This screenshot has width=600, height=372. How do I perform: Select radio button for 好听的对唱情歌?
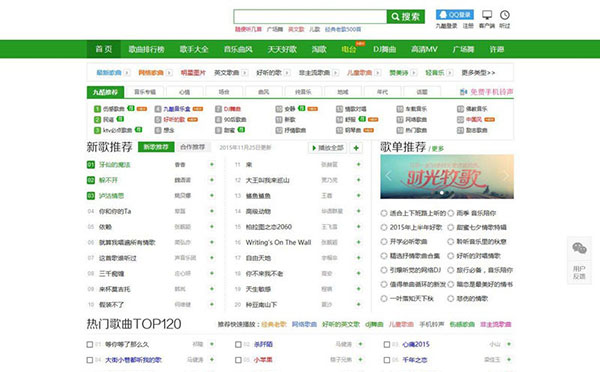click(451, 256)
